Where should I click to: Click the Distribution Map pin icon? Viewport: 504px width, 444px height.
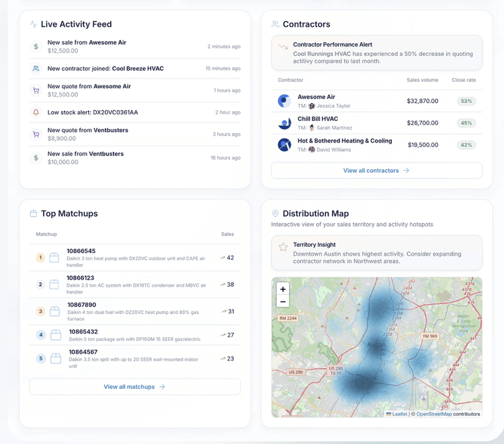(275, 214)
